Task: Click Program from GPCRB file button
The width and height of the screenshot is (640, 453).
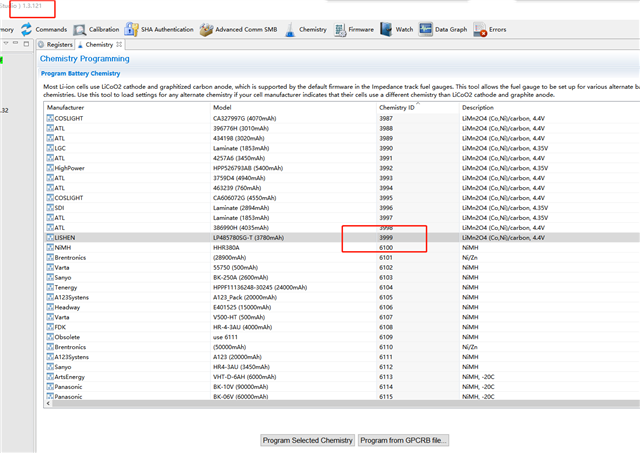Action: [x=403, y=440]
